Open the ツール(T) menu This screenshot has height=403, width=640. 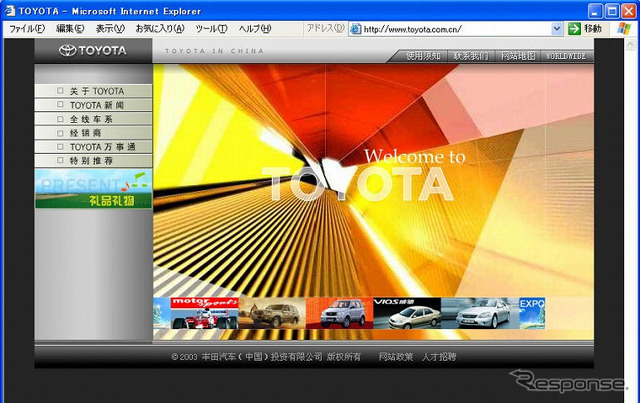point(211,29)
